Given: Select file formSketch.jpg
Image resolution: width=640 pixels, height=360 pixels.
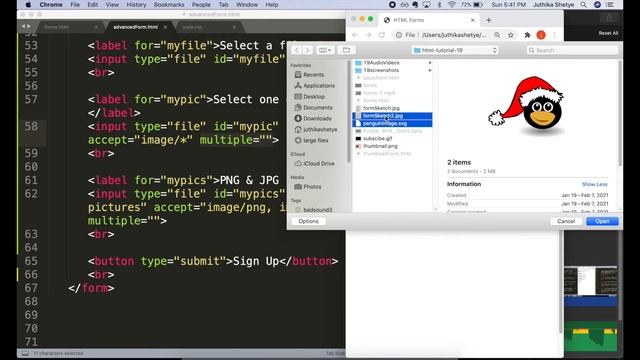Looking at the screenshot, I should click(381, 108).
